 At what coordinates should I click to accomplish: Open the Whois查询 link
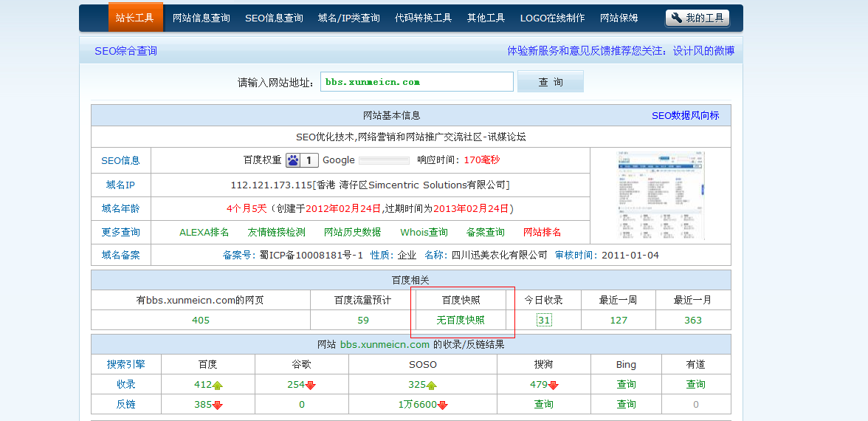point(424,232)
